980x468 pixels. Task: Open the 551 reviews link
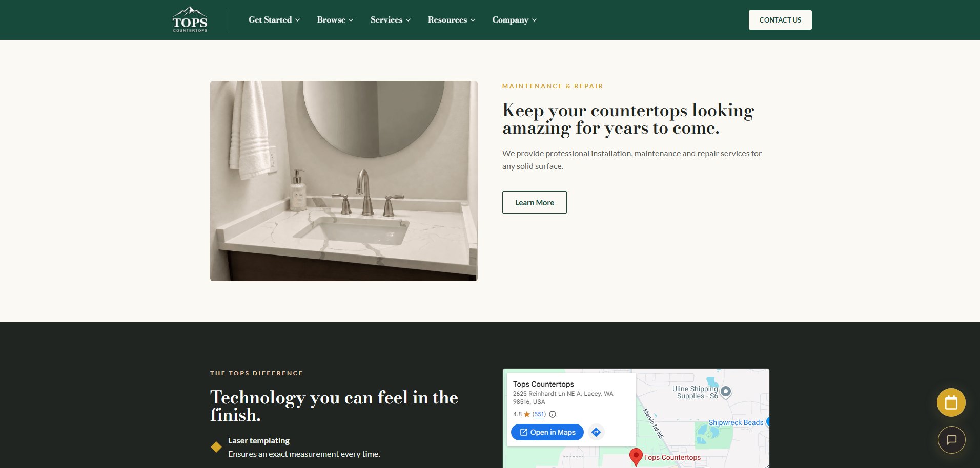539,414
